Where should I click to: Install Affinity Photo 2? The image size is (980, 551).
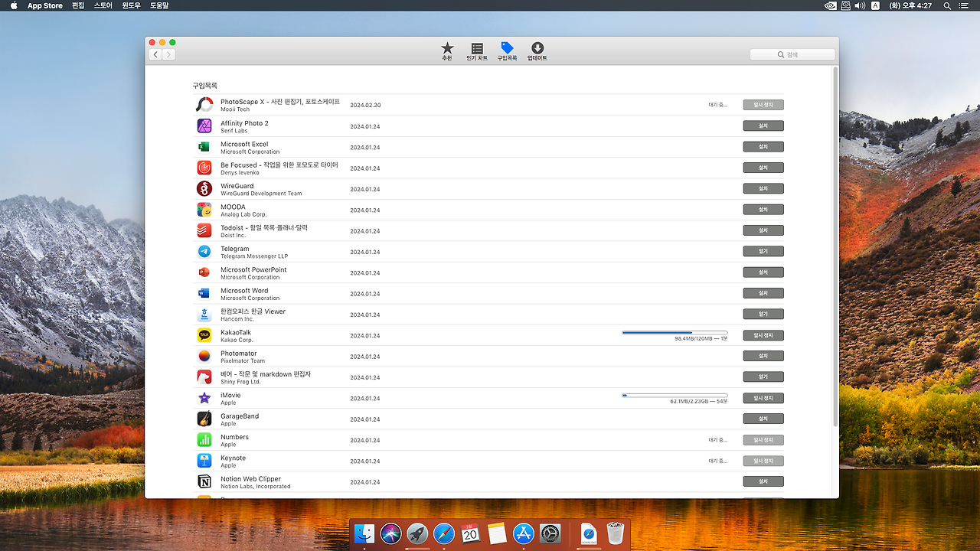(x=763, y=126)
